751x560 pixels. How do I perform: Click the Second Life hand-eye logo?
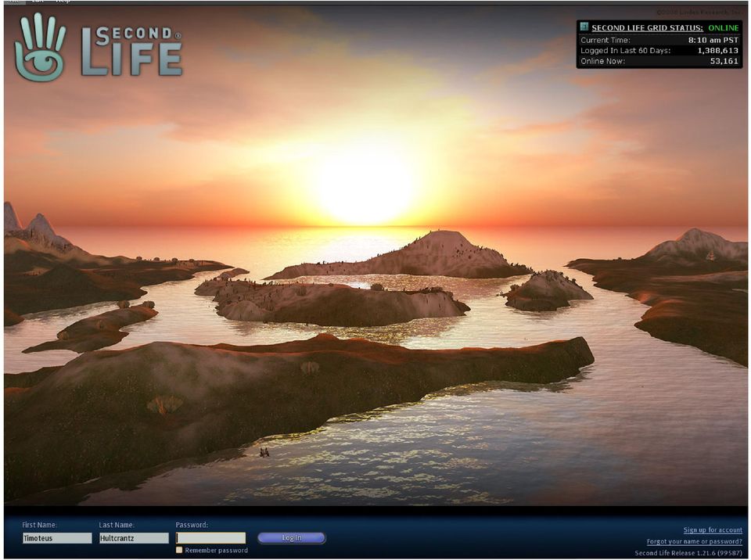tap(40, 47)
